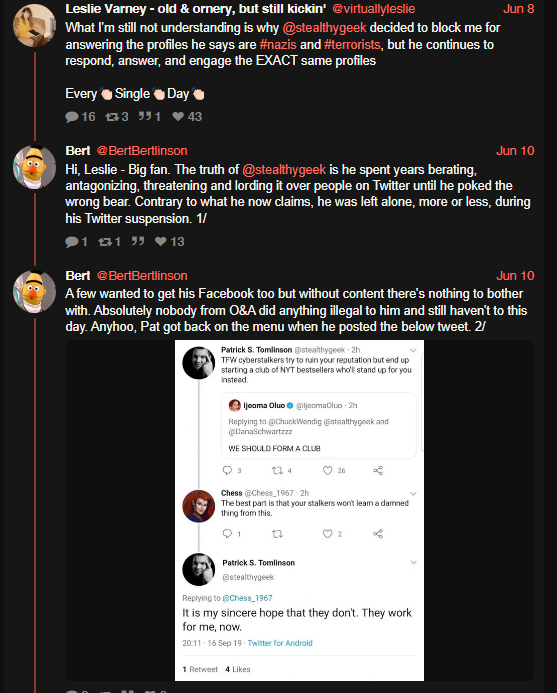Click quote icon on Leslie Varney's tweet
The width and height of the screenshot is (557, 693).
[145, 116]
